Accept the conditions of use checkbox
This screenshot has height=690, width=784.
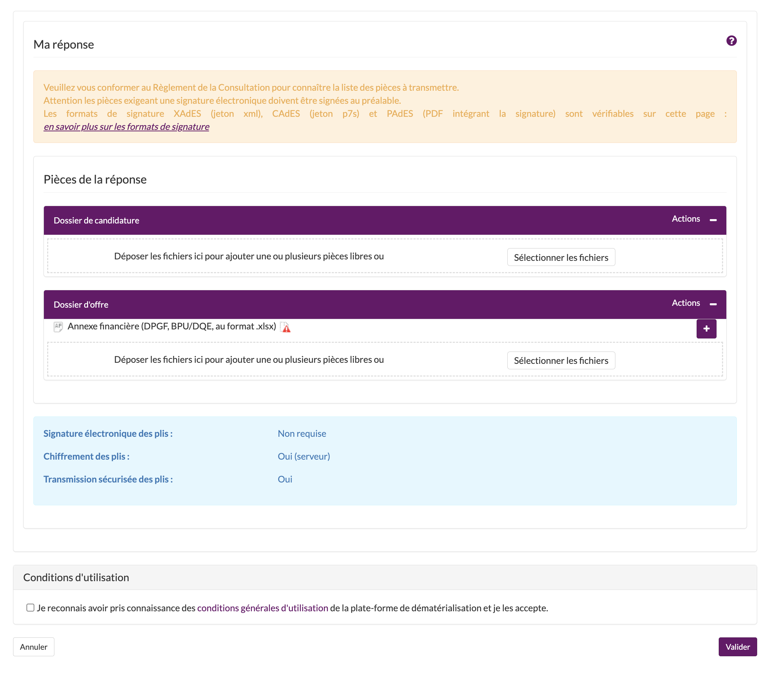30,608
